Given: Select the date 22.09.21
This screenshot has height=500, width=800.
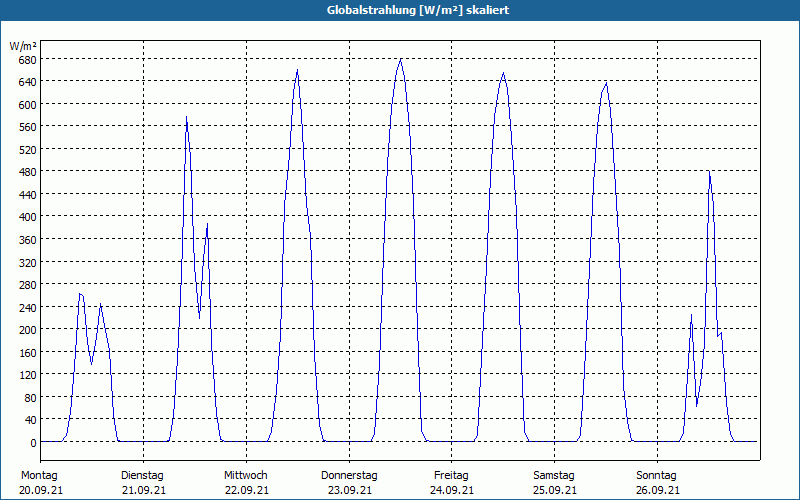Looking at the screenshot, I should [247, 491].
